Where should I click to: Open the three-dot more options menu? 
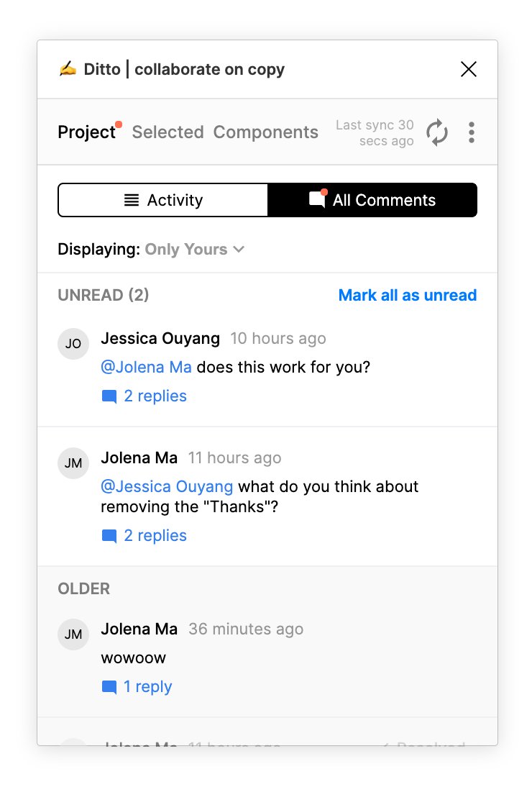(x=472, y=132)
